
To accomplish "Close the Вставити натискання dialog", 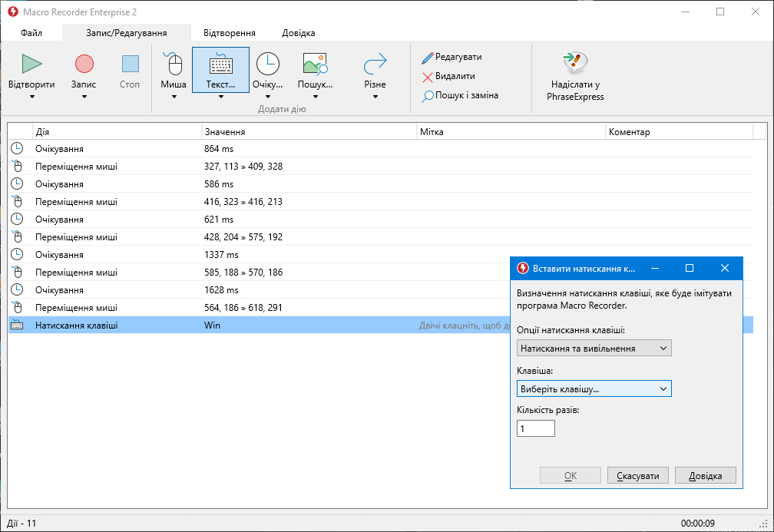I will coord(725,268).
